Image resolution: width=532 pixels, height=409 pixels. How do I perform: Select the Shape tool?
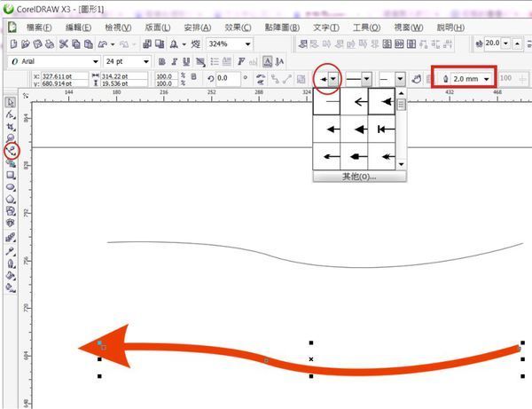pos(11,114)
